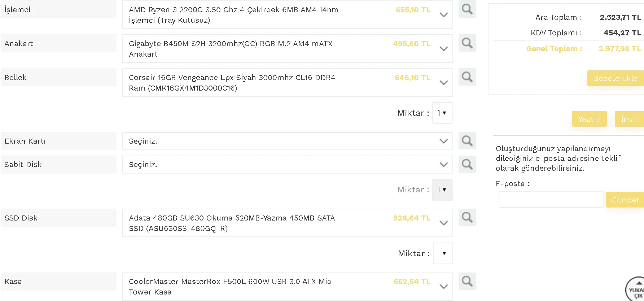Click the İndir button

tap(629, 119)
